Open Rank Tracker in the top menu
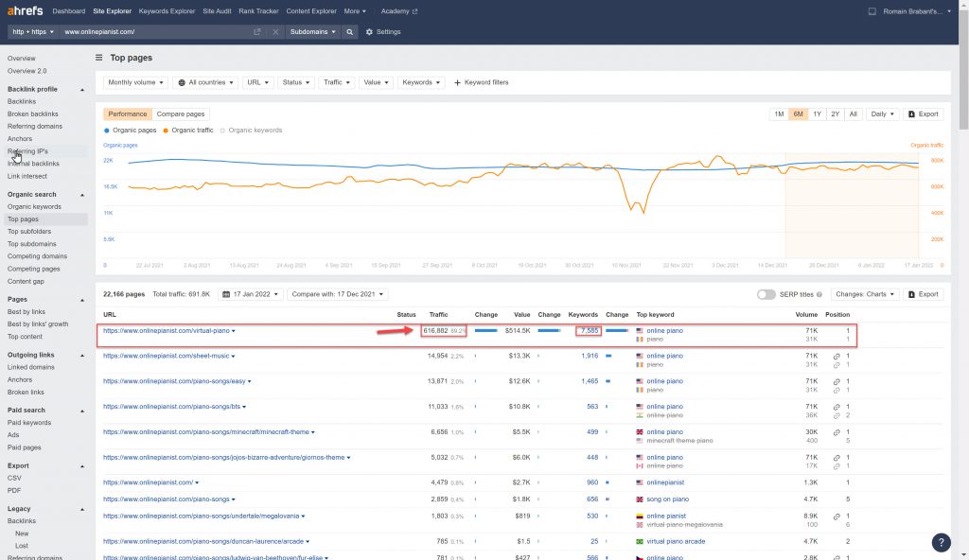The width and height of the screenshot is (969, 560). click(258, 11)
